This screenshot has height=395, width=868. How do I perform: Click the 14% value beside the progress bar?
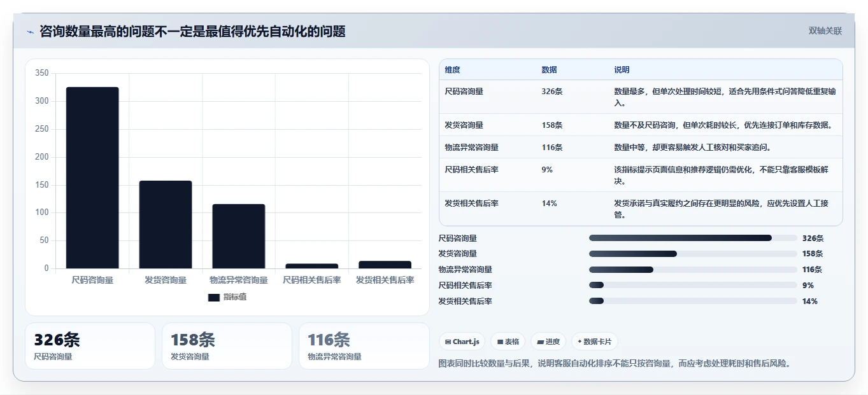point(810,301)
